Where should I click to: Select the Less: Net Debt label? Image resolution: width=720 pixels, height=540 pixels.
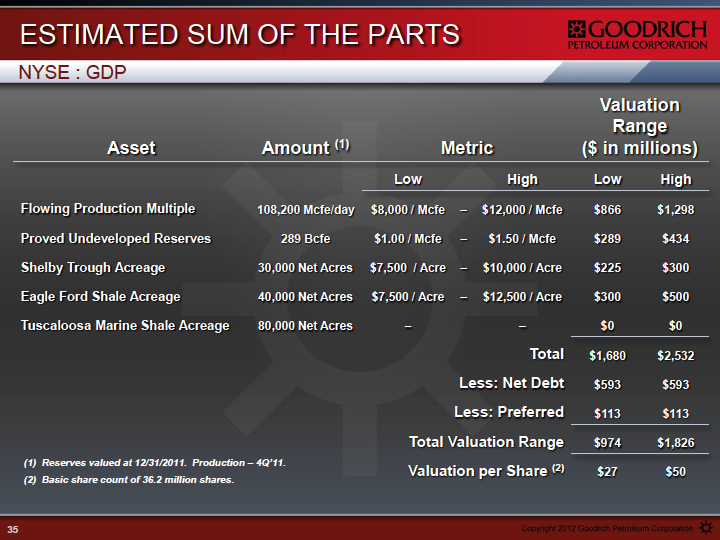pyautogui.click(x=512, y=383)
